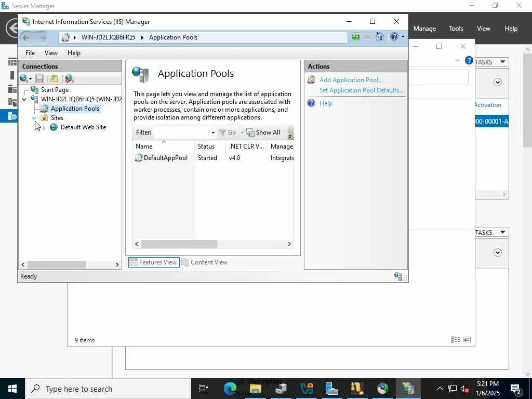
Task: Click the pool list horizontal scrollbar
Action: click(179, 244)
